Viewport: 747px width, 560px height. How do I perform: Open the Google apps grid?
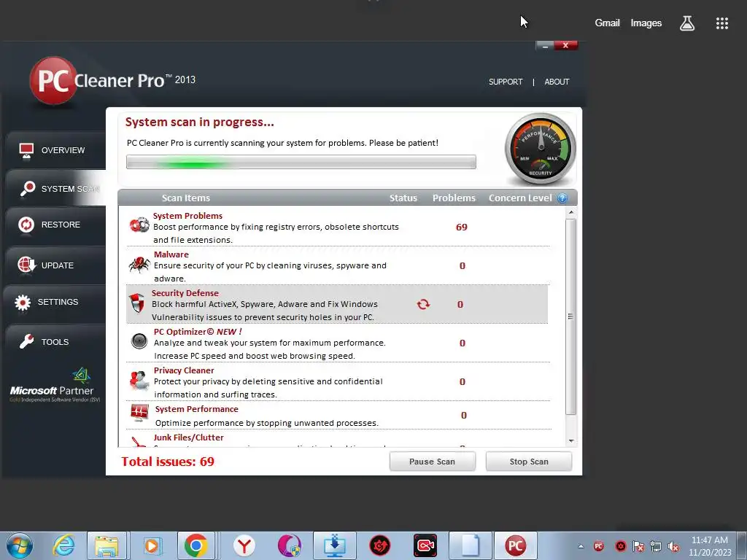pos(722,23)
